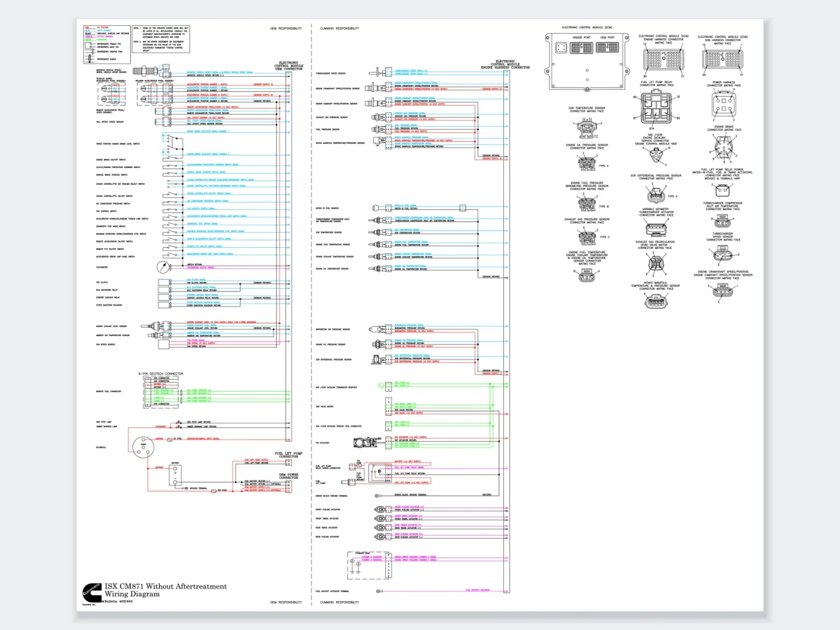Select the 'ISX CM871 Without Aftertreatment' title line
This screenshot has width=840, height=630.
pos(166,586)
